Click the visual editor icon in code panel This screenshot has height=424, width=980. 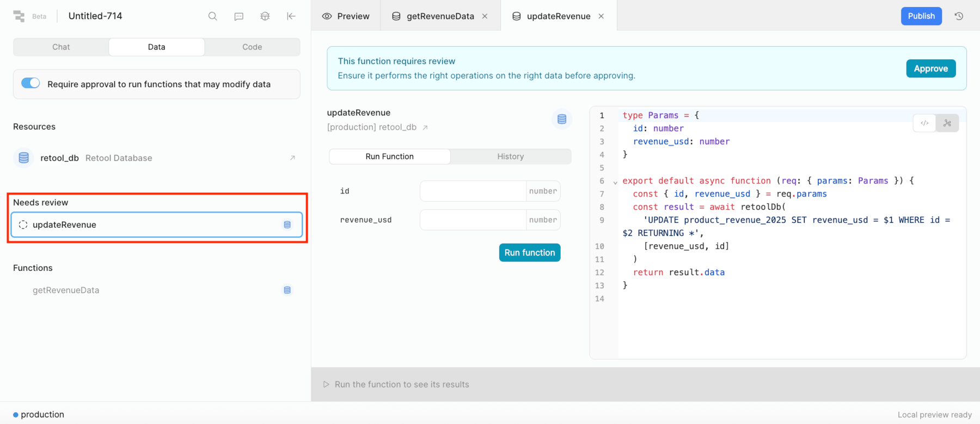tap(947, 123)
